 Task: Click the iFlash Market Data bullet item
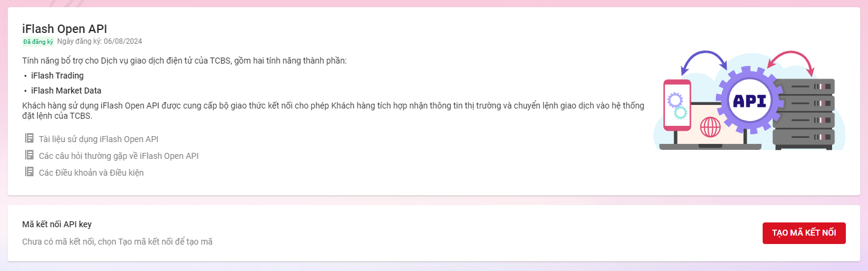tap(66, 91)
